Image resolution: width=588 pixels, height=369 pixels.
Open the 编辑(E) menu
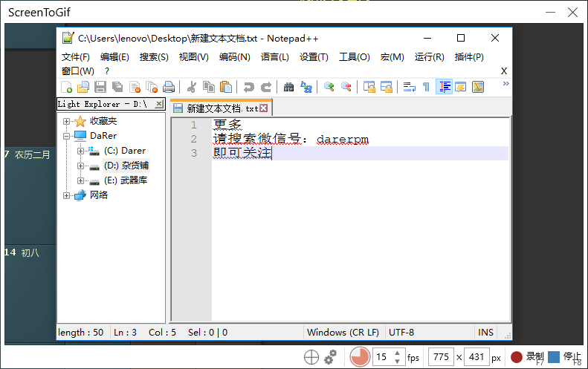click(114, 57)
